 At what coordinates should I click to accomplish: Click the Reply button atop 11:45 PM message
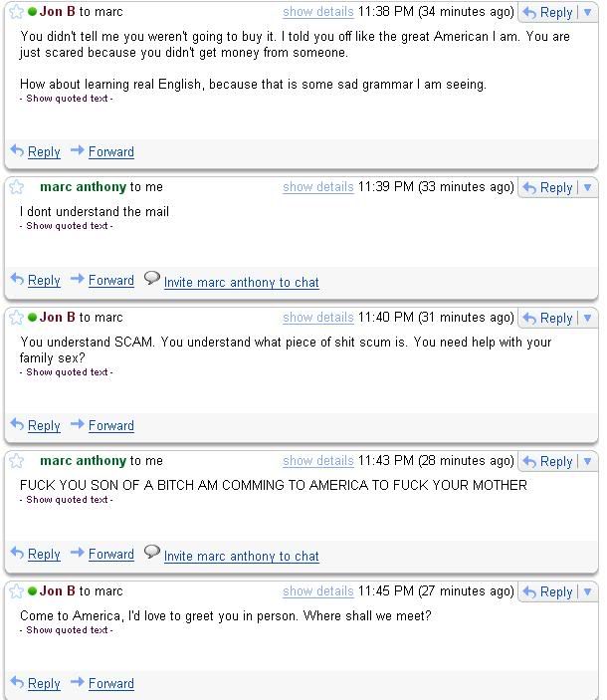[548, 592]
